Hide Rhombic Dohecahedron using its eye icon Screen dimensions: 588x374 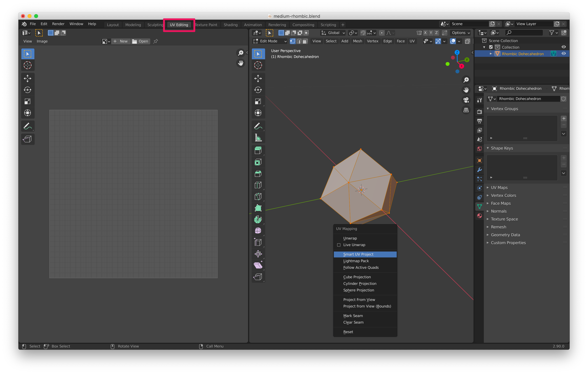pyautogui.click(x=563, y=54)
